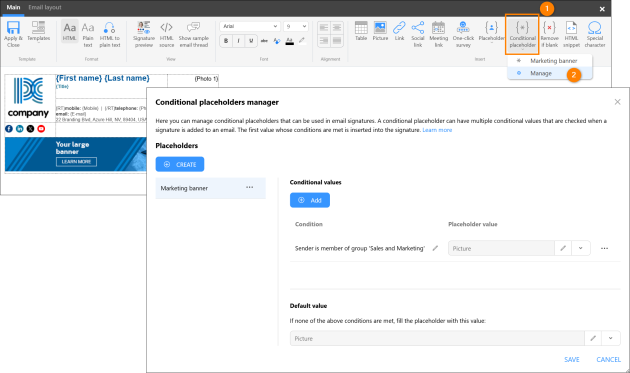Image resolution: width=630 pixels, height=373 pixels.
Task: Click the Facebook icon in signature
Action: [9, 129]
